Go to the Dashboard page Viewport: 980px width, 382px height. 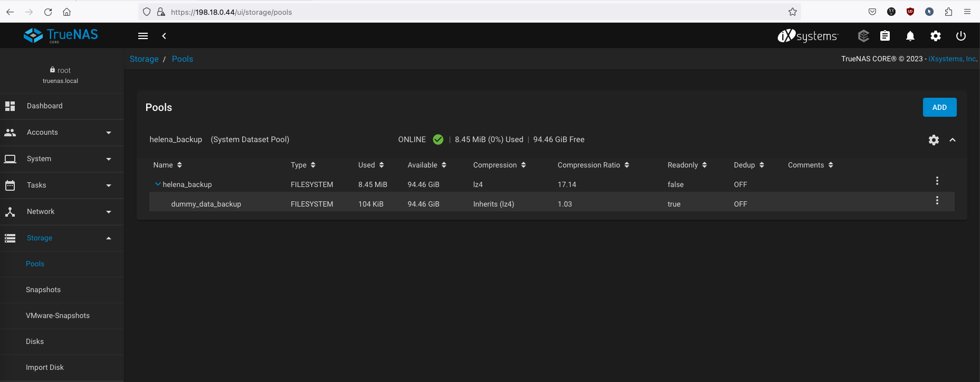click(x=45, y=106)
